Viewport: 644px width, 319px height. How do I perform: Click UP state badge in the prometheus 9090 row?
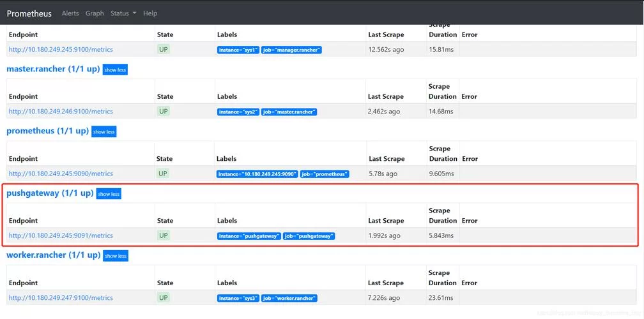163,174
